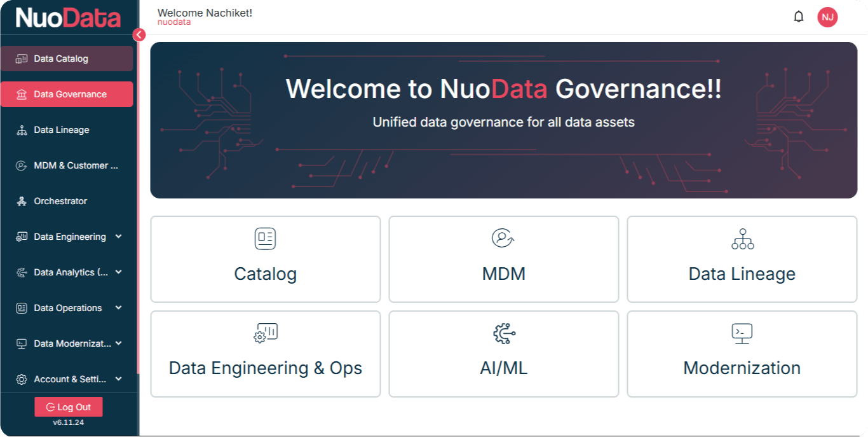Expand the Data Operations chevron

(118, 308)
